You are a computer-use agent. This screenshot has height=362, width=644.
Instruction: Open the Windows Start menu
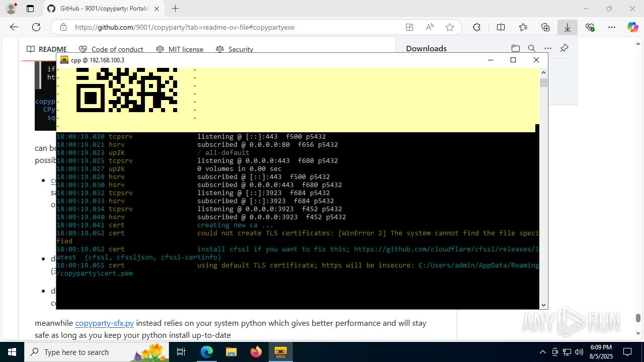tap(12, 352)
